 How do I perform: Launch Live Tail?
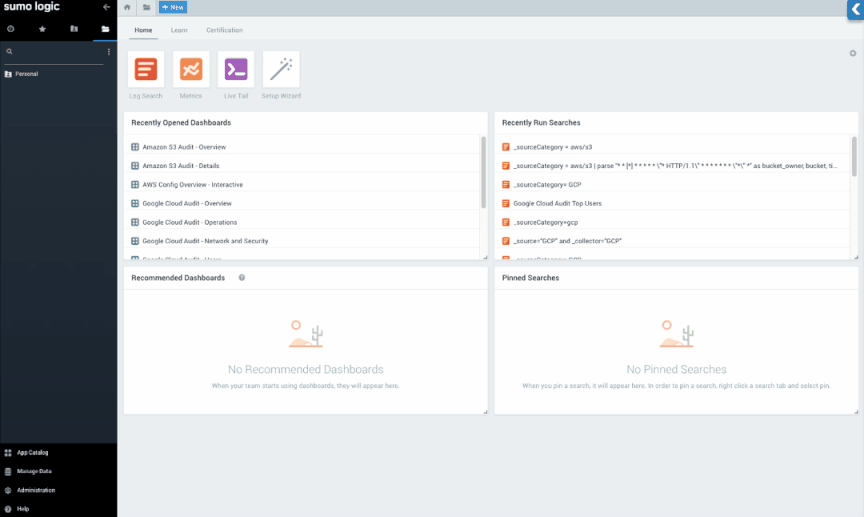(236, 69)
